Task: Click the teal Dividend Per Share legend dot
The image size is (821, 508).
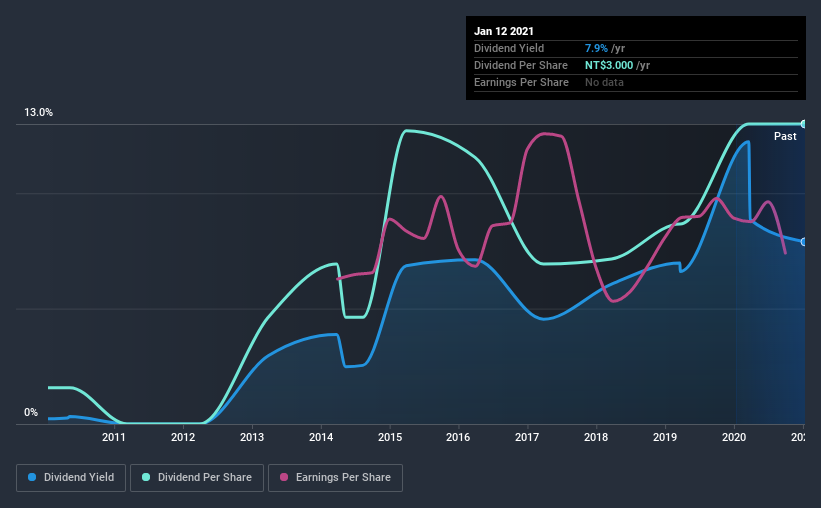Action: tap(146, 478)
